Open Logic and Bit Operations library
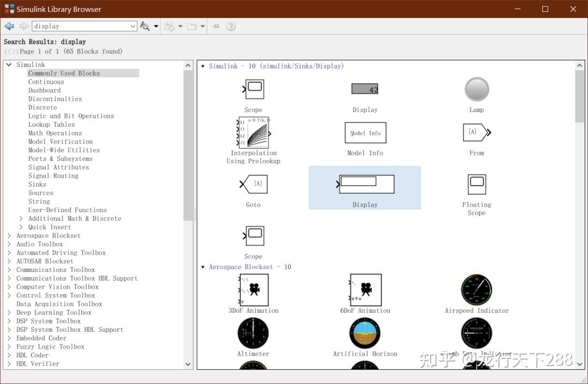The width and height of the screenshot is (588, 384). [71, 116]
